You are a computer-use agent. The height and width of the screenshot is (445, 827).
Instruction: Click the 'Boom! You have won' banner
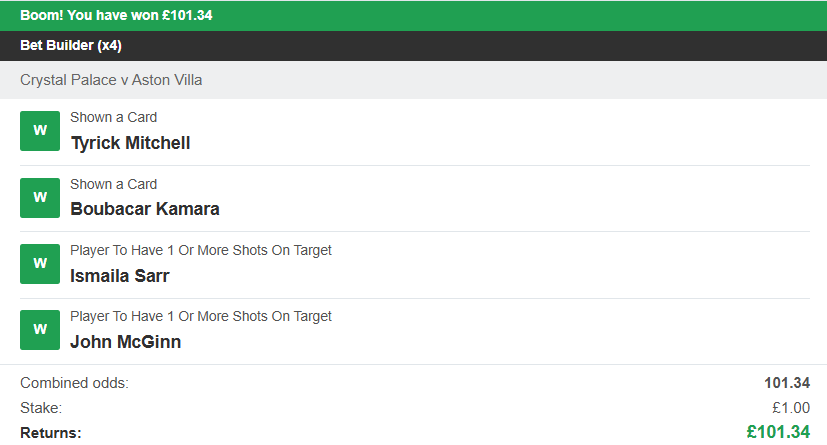pos(116,16)
